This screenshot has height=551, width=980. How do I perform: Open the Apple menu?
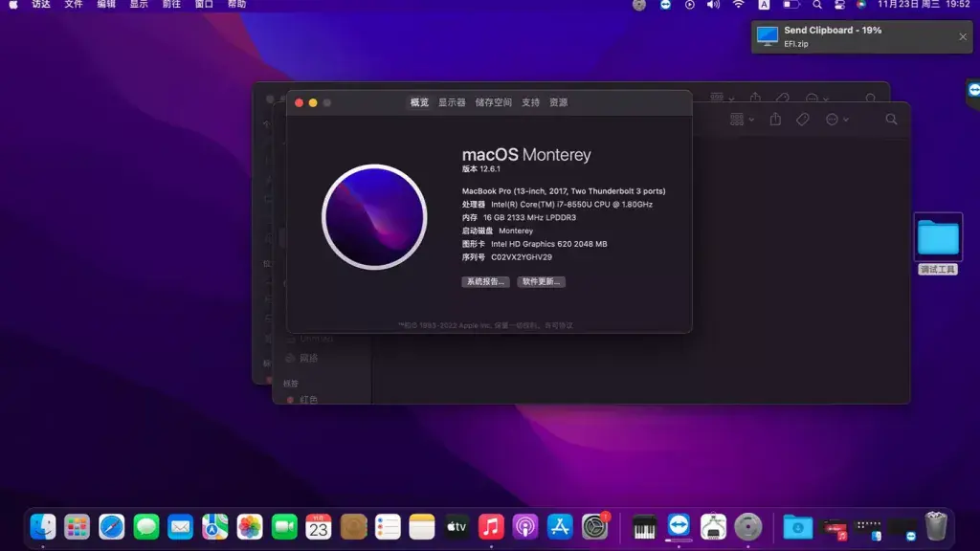coord(13,5)
